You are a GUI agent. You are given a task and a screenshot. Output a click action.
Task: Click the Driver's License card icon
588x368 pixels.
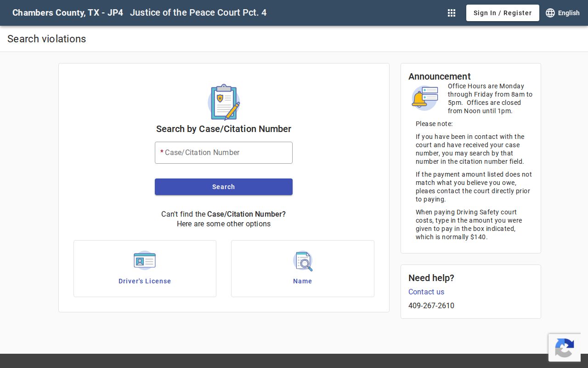(145, 260)
